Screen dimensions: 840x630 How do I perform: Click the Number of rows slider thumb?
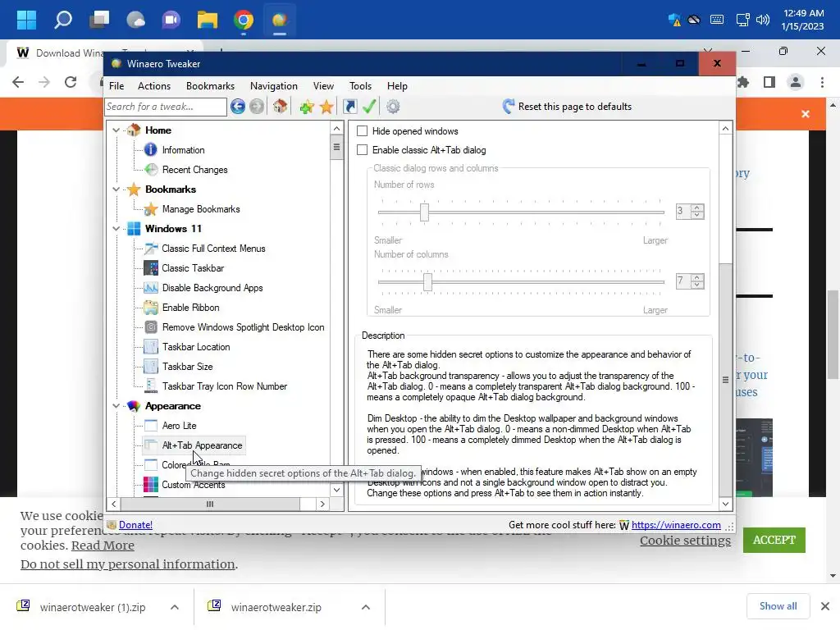[x=424, y=212]
